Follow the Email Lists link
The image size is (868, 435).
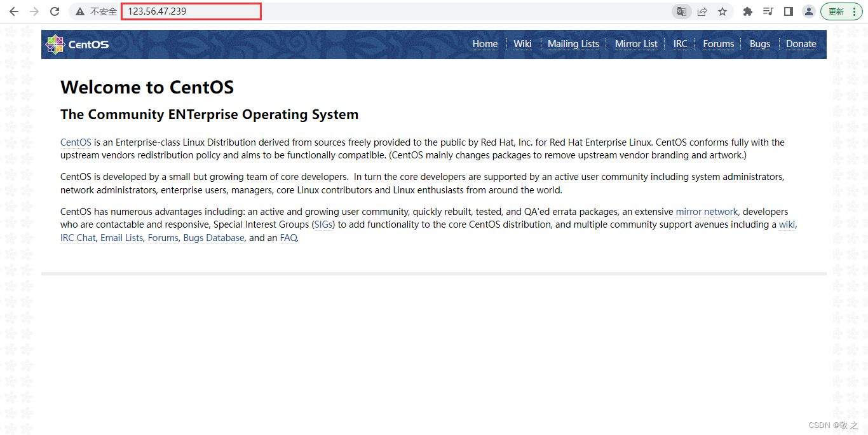click(x=121, y=238)
